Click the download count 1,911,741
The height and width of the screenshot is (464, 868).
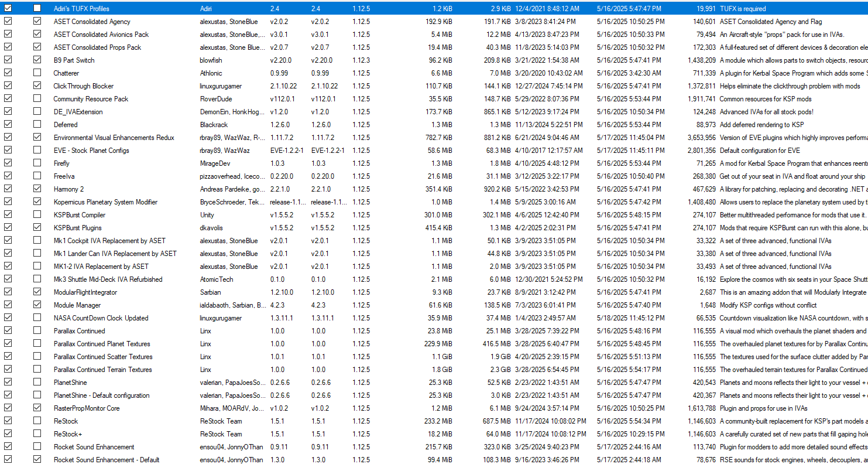pos(702,99)
